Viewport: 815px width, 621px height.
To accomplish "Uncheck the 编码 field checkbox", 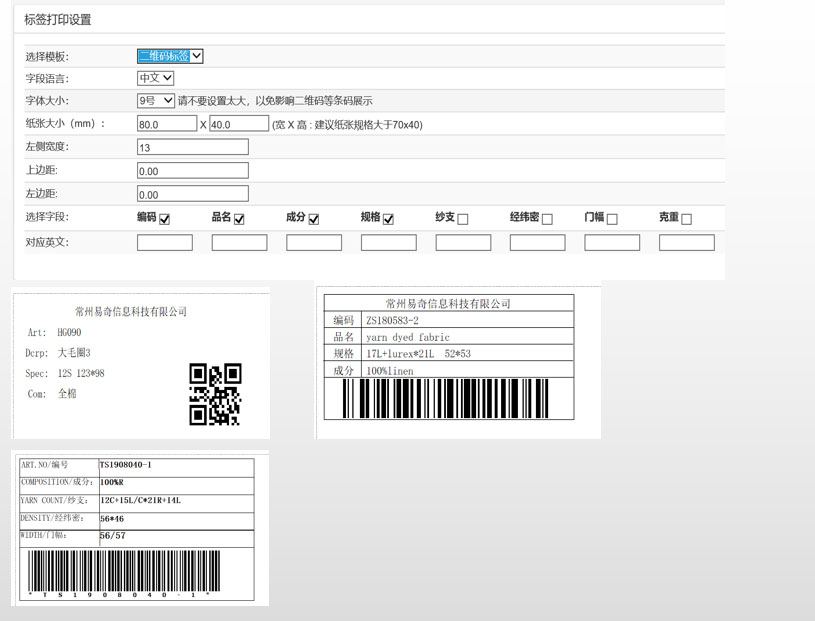I will [x=165, y=219].
